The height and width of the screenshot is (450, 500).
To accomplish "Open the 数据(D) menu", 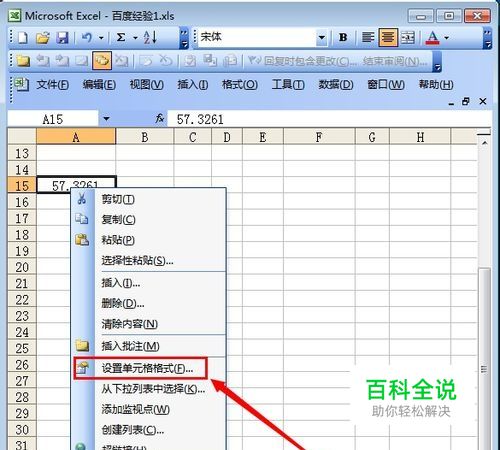I will 336,85.
